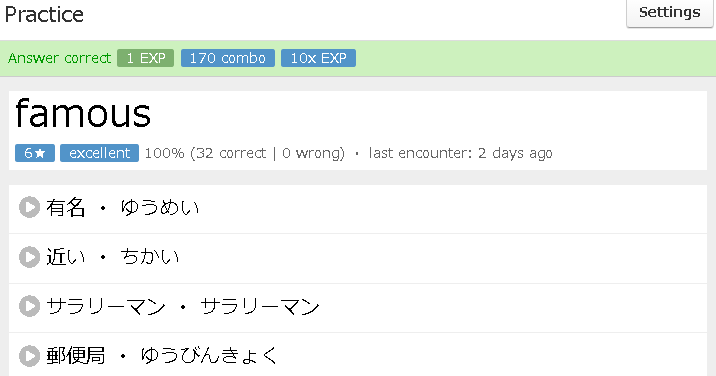Click the 1 EXP badge
The width and height of the screenshot is (716, 376).
[x=146, y=58]
